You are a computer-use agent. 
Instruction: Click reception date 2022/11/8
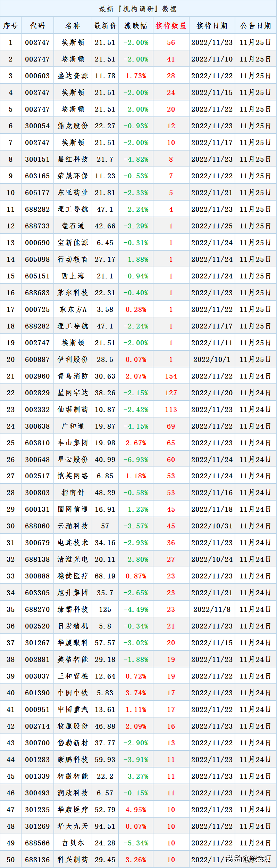(212, 609)
